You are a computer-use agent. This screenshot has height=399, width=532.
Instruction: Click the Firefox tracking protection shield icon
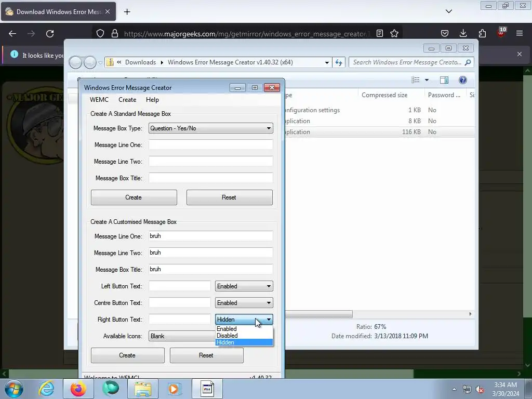[100, 34]
